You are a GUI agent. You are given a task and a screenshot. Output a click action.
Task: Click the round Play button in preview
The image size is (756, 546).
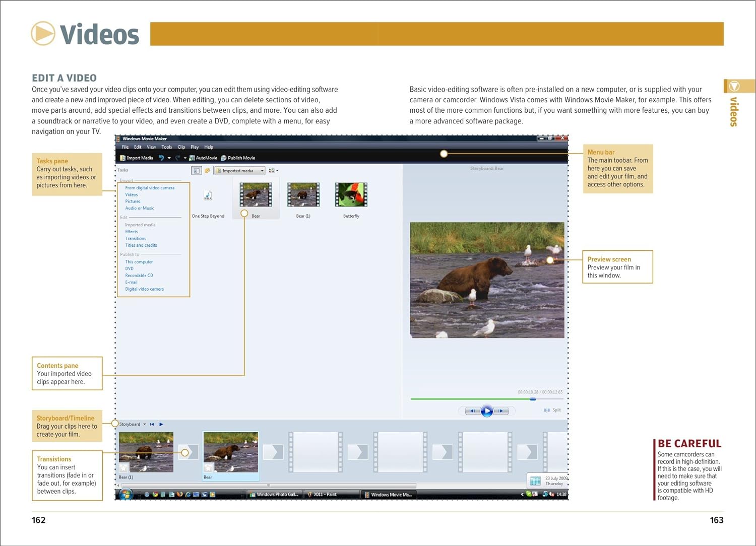tap(487, 411)
